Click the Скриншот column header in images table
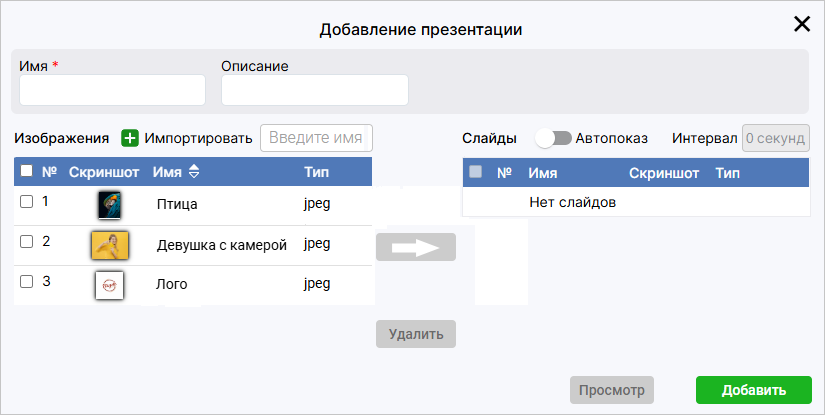 [104, 172]
